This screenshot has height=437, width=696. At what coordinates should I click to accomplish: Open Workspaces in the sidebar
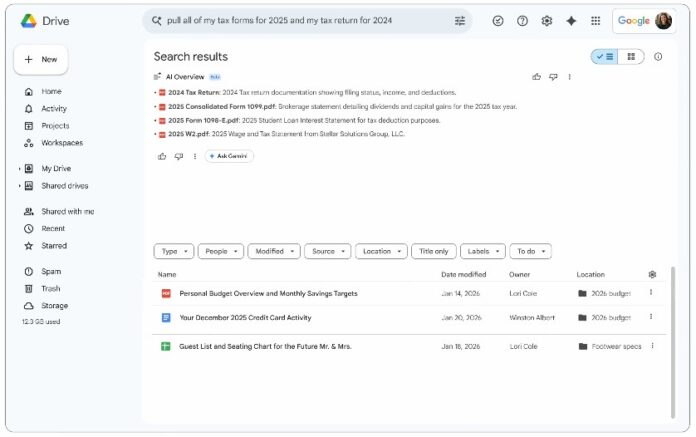62,143
